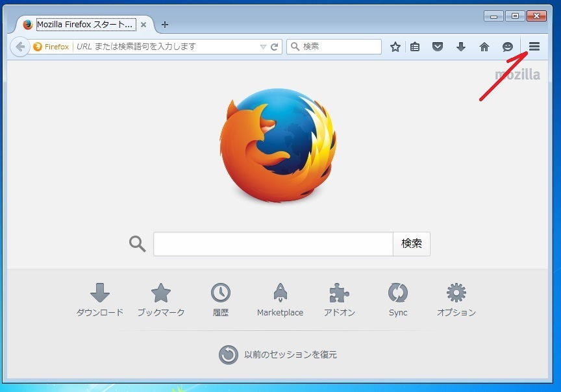Screen dimensions: 561x392
Task: Open Sync launcher icon
Action: (x=398, y=300)
